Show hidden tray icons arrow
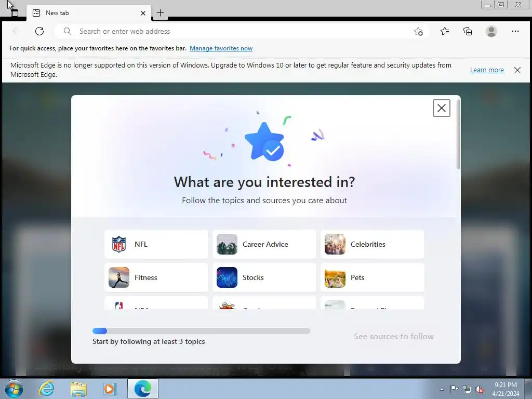 442,389
